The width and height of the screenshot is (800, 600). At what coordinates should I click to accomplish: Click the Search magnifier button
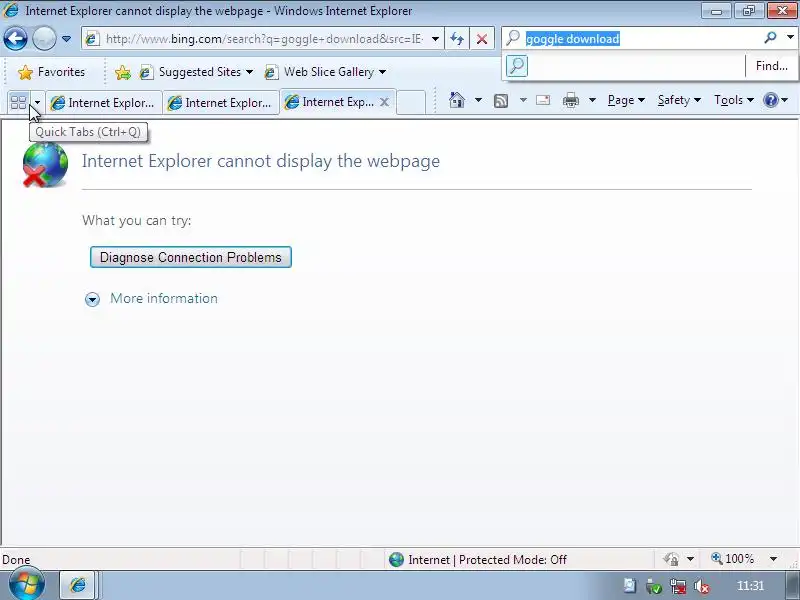tap(770, 37)
